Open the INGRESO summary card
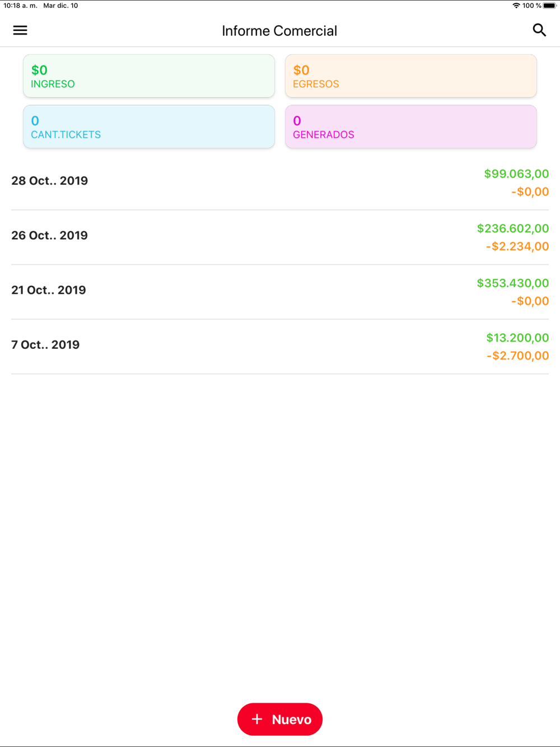The height and width of the screenshot is (747, 560). 149,76
